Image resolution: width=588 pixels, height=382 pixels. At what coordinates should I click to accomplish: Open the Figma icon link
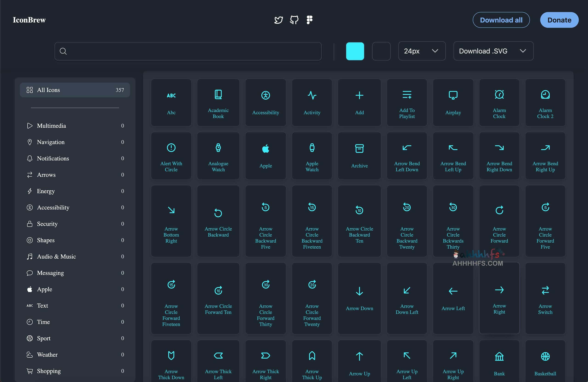coord(309,20)
